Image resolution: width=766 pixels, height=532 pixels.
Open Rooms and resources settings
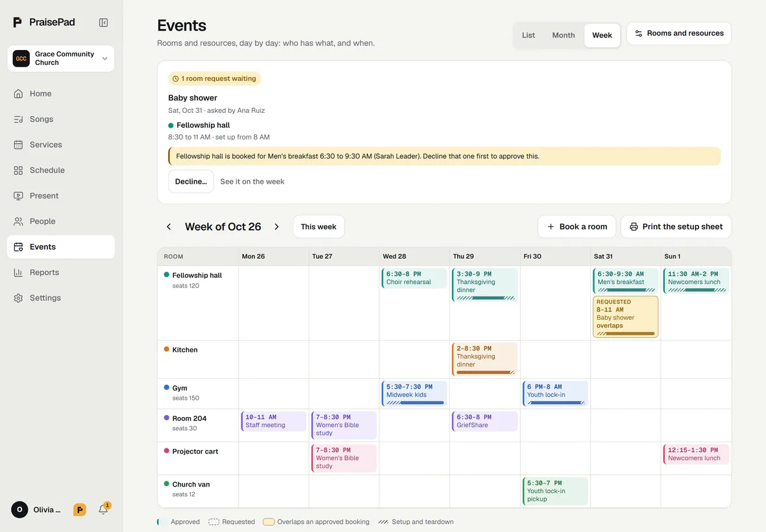(678, 33)
